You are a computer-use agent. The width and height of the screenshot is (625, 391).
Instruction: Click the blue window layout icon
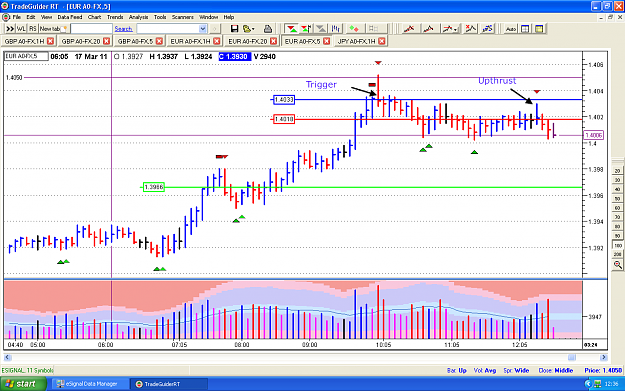[x=525, y=29]
